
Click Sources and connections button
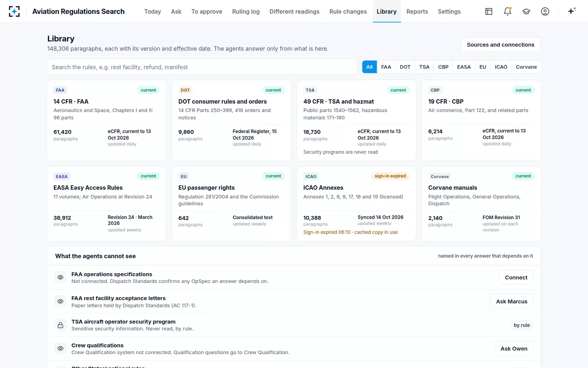(x=501, y=45)
